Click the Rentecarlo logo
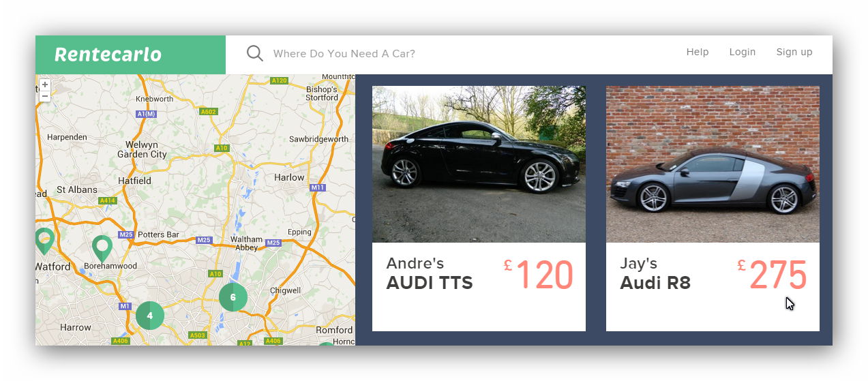This screenshot has height=381, width=868. (108, 55)
